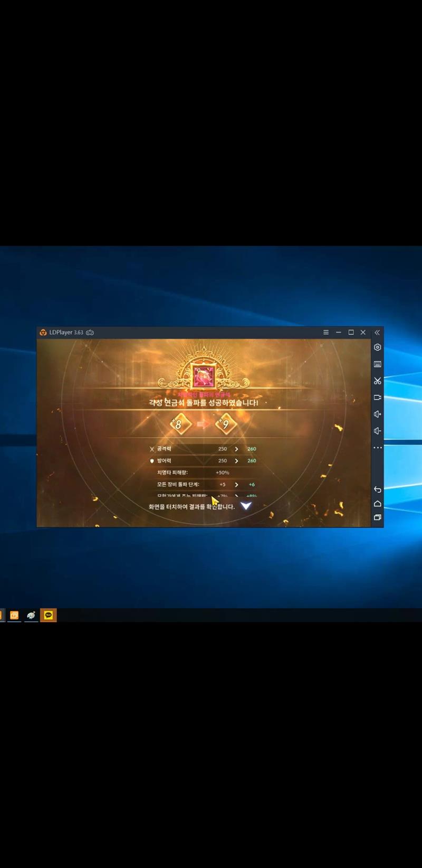Tap the level 9 diamond badge
The width and height of the screenshot is (422, 868).
coord(225,424)
